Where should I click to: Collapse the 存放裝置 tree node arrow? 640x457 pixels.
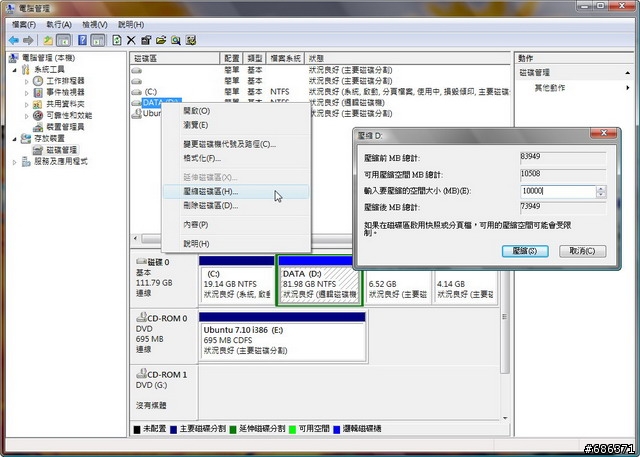pos(15,139)
